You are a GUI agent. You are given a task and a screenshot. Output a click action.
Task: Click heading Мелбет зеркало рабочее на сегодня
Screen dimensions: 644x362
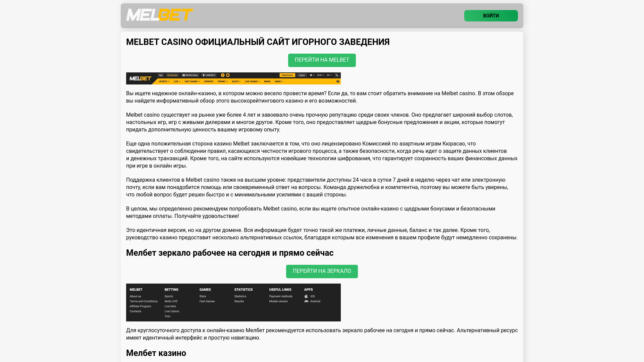click(x=230, y=253)
